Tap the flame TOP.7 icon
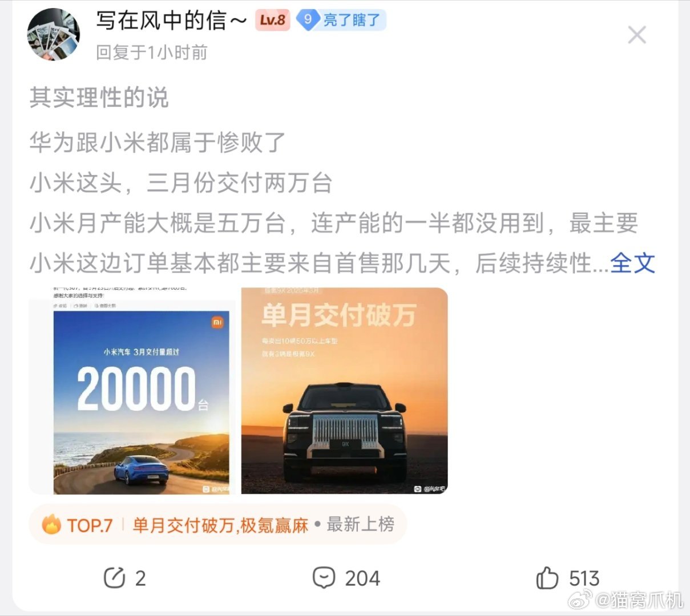 (51, 524)
